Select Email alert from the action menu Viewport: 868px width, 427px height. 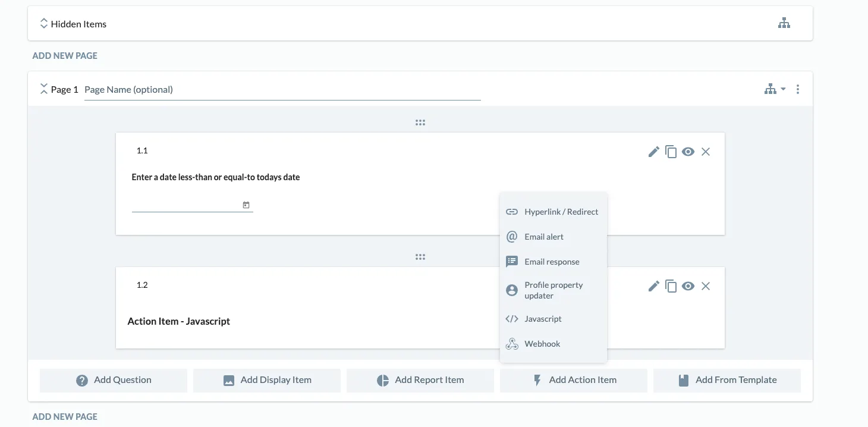point(543,236)
